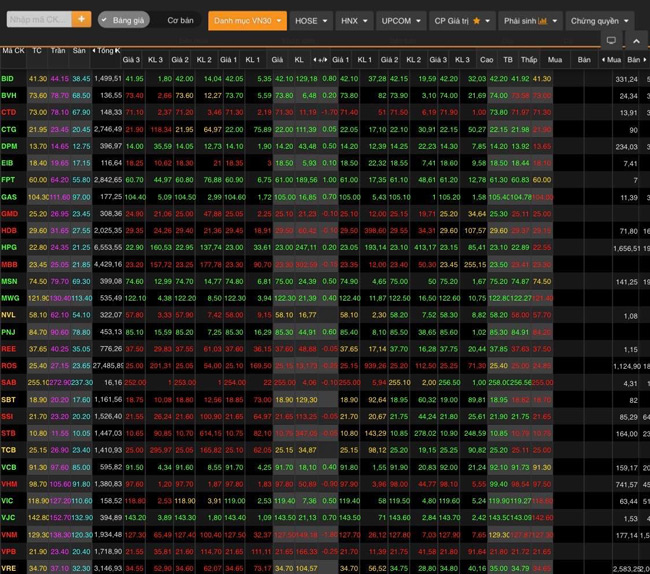Click the +/- change column switch arrows

pos(321,60)
